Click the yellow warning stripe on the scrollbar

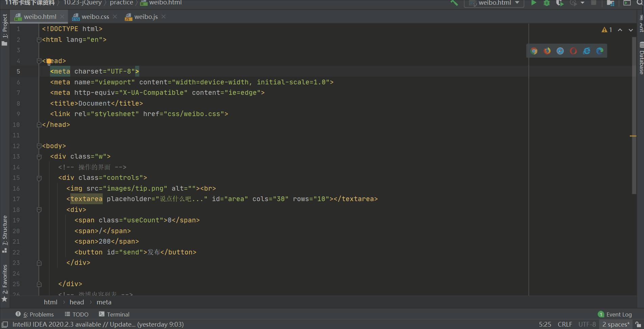[x=633, y=136]
